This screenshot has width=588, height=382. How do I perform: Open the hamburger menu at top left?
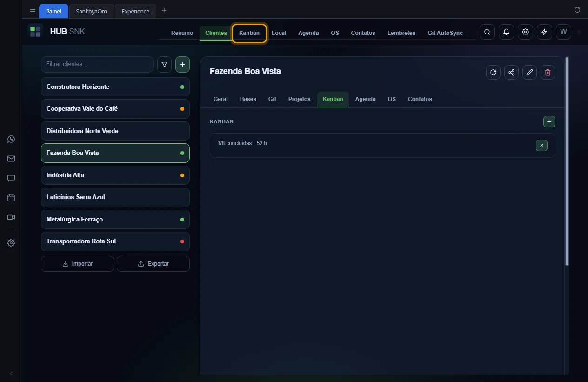pyautogui.click(x=33, y=11)
